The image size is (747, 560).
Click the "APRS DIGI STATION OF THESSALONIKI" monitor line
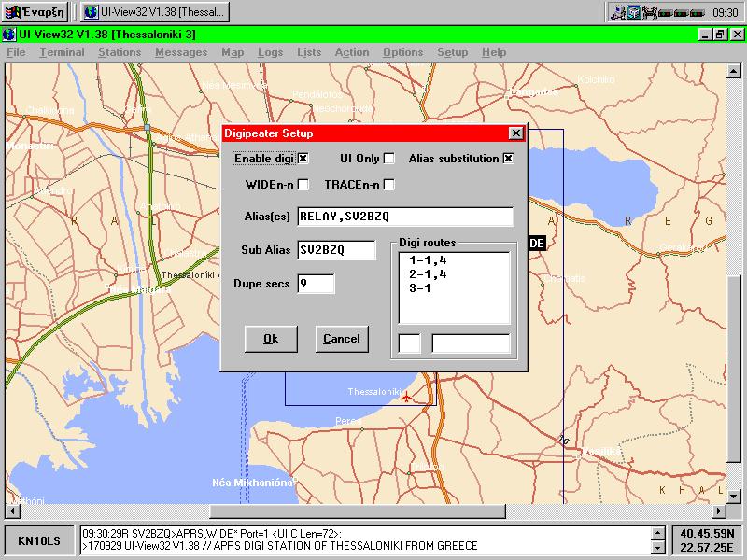(x=280, y=546)
